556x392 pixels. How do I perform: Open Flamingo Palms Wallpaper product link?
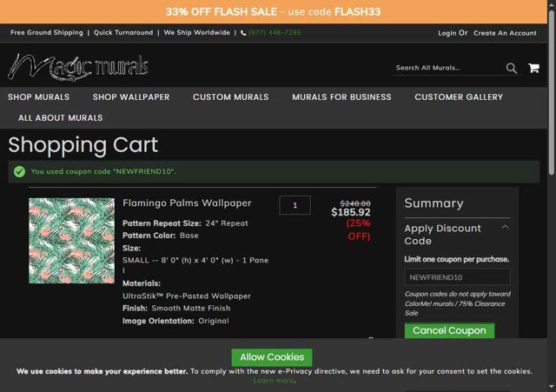[187, 203]
